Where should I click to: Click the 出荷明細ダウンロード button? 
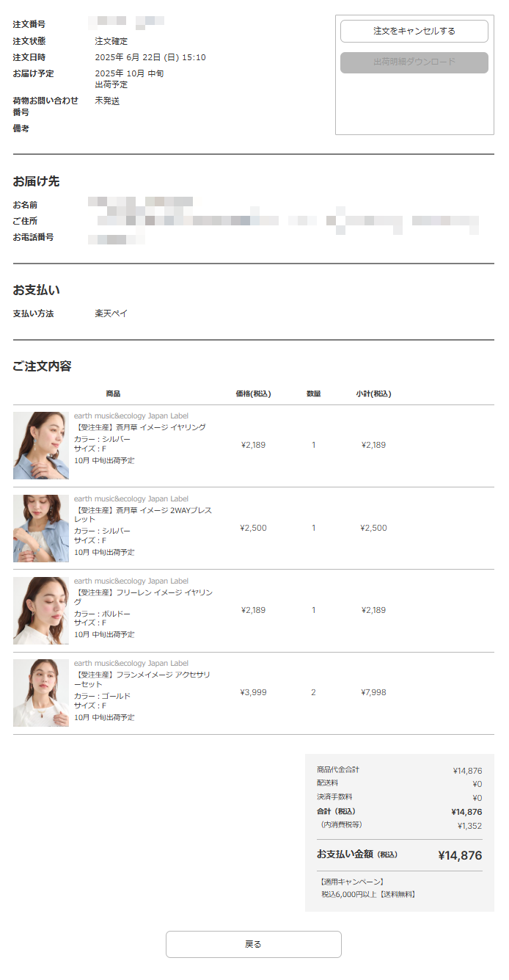414,62
